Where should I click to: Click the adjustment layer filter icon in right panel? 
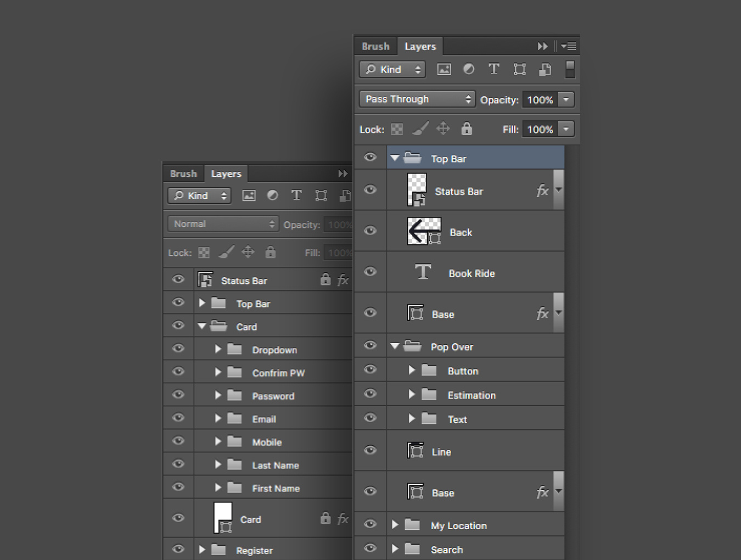point(469,69)
